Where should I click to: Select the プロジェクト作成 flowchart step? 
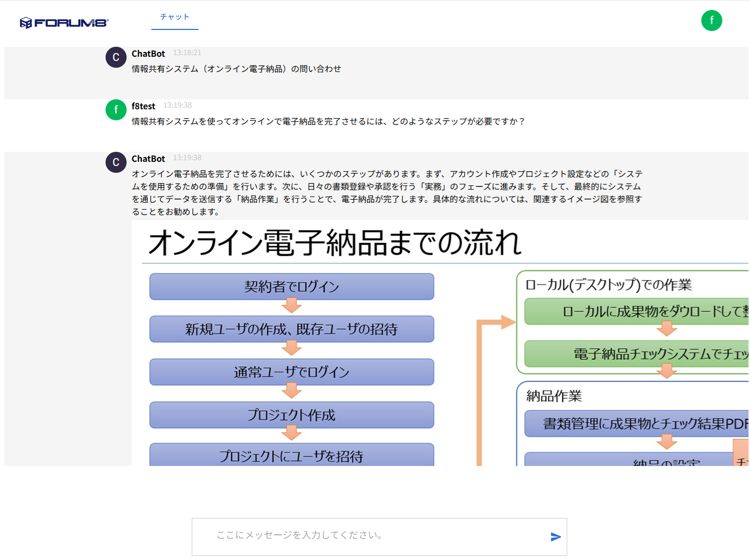[x=291, y=415]
